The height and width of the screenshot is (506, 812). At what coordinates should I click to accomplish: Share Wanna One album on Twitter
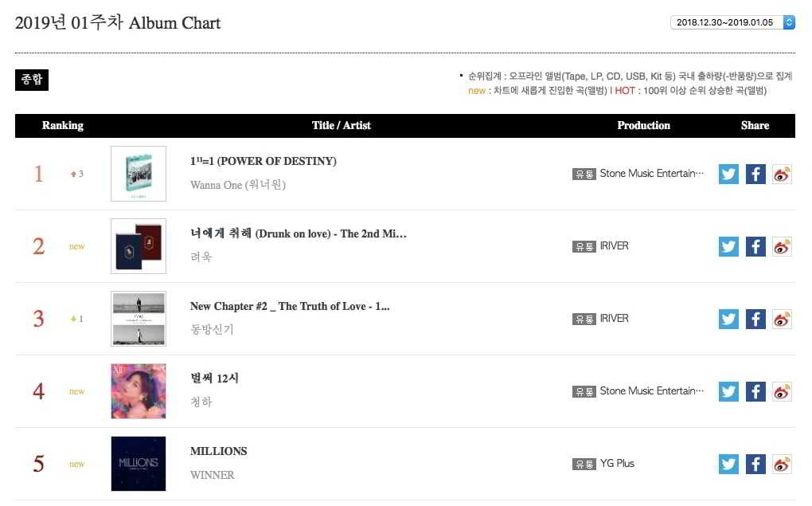click(728, 174)
